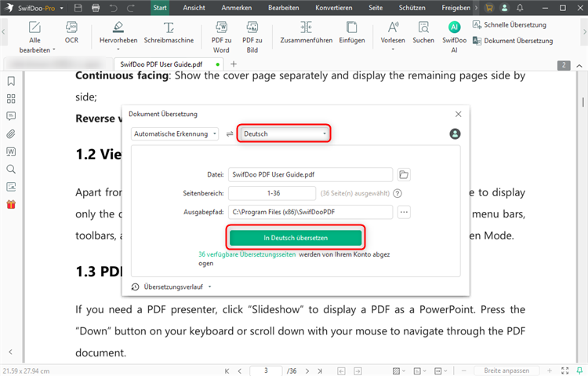Open the Zusammenführen merge tool
The height and width of the screenshot is (376, 588).
[306, 32]
